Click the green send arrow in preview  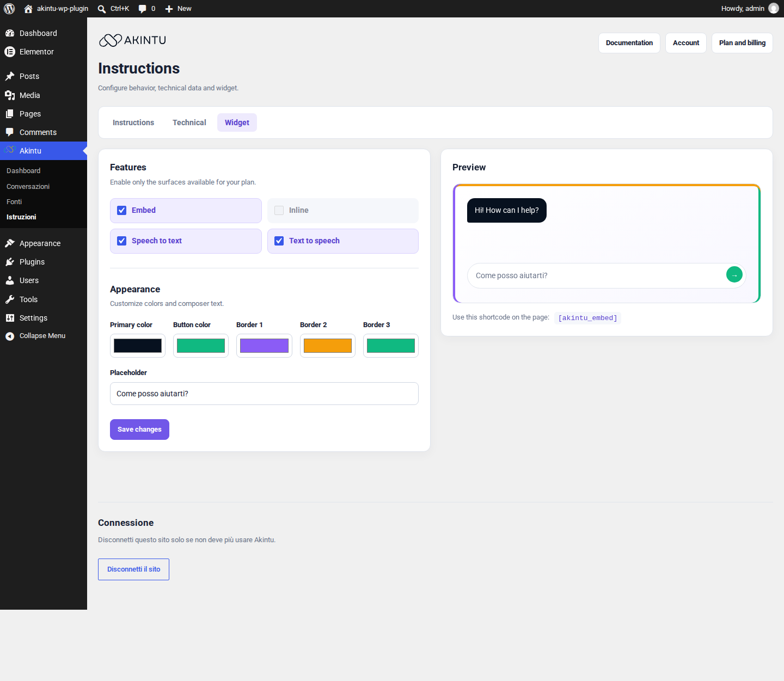[734, 275]
